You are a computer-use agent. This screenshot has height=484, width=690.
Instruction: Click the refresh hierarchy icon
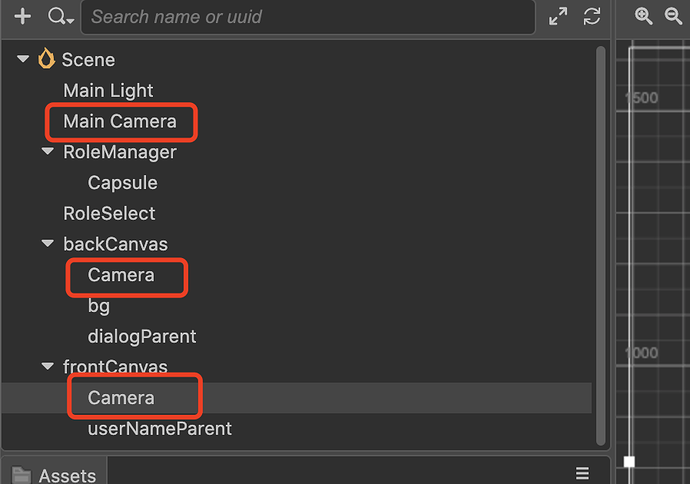coord(592,16)
